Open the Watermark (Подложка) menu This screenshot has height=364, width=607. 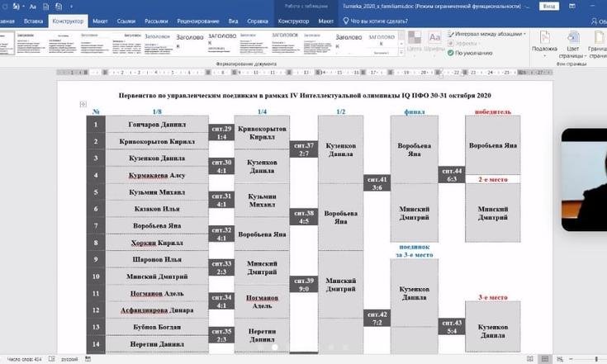tap(544, 44)
